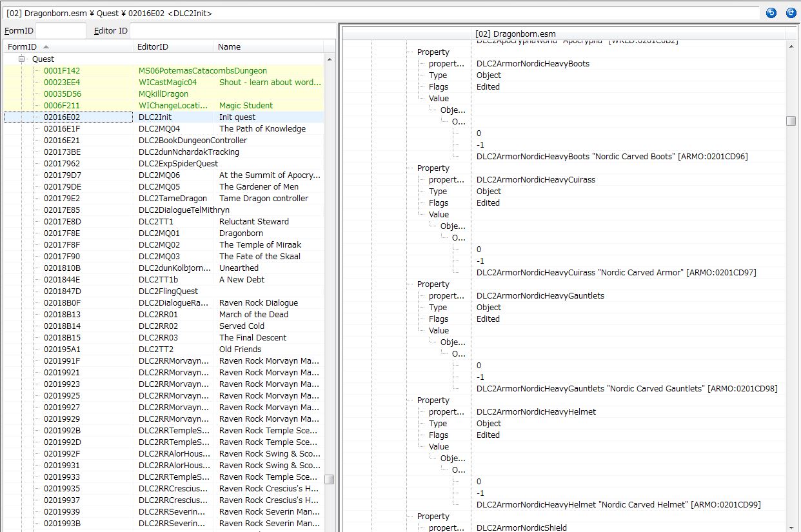801x532 pixels.
Task: Select DLC2RR03 The Final Descent
Action: [x=164, y=337]
